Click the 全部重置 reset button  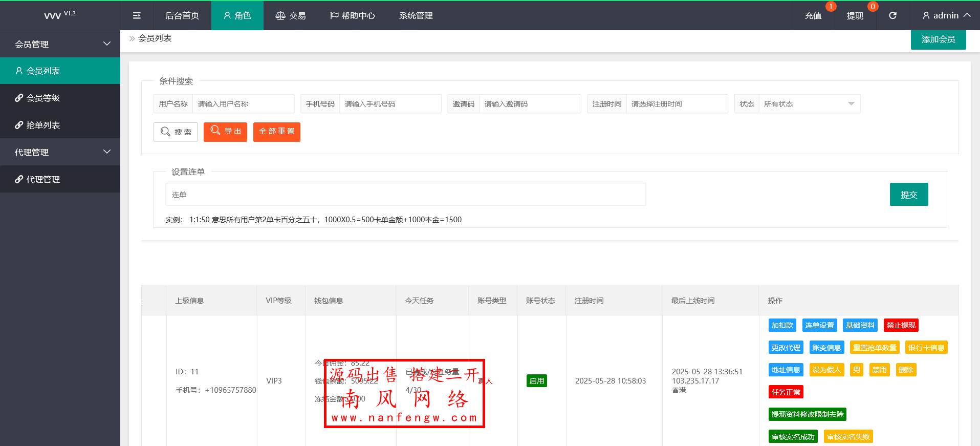click(x=276, y=132)
